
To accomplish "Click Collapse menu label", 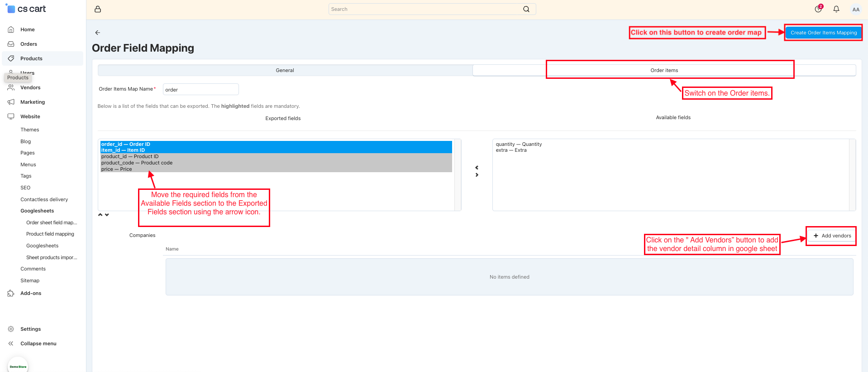I will pos(38,343).
